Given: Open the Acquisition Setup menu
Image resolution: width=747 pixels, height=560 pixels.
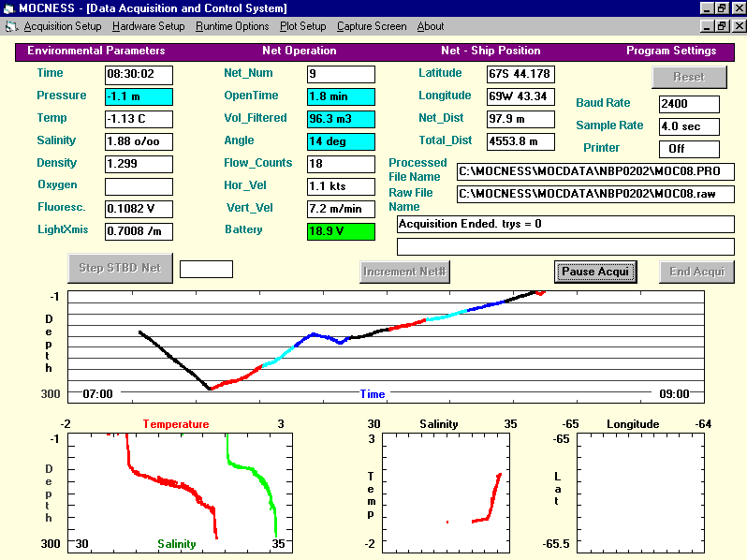Looking at the screenshot, I should click(x=63, y=27).
